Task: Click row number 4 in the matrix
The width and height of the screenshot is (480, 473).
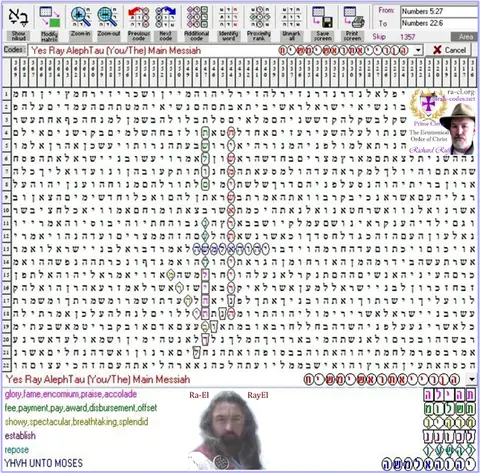Action: (x=6, y=133)
